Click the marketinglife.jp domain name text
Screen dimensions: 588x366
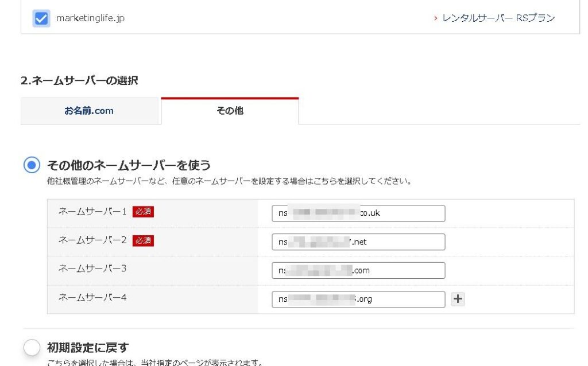[90, 18]
